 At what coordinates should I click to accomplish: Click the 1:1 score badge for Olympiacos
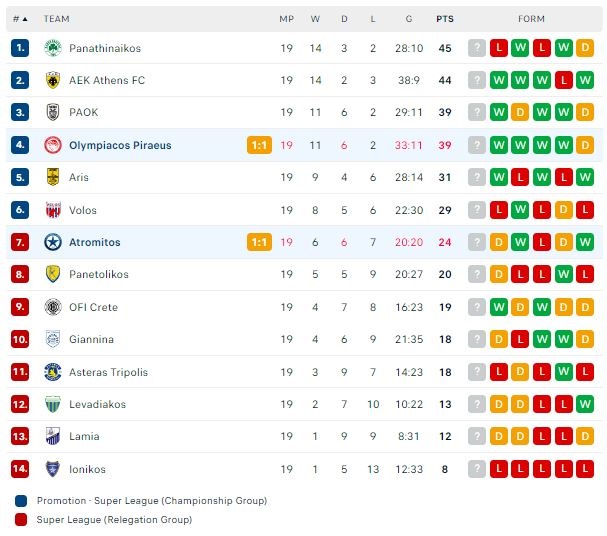tap(259, 145)
